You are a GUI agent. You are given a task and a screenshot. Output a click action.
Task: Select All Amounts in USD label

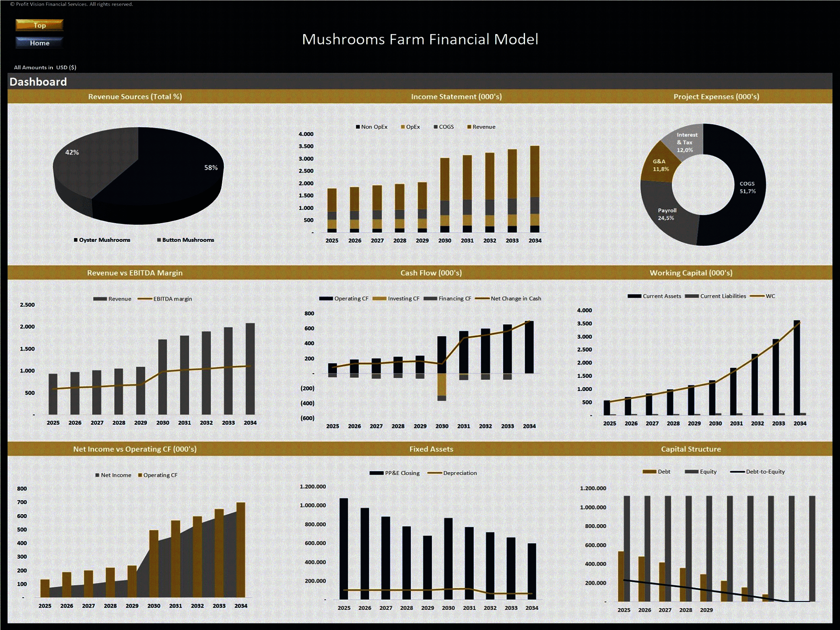[45, 67]
